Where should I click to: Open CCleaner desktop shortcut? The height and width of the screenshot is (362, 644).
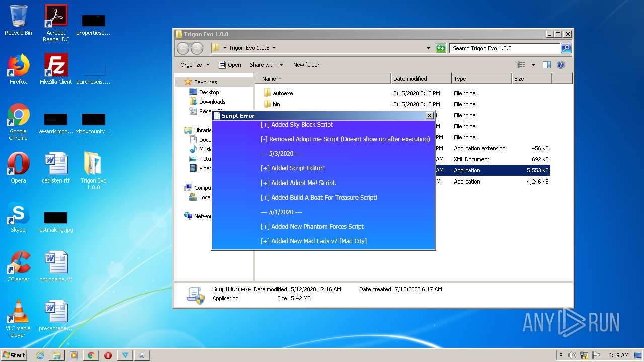[x=18, y=267]
